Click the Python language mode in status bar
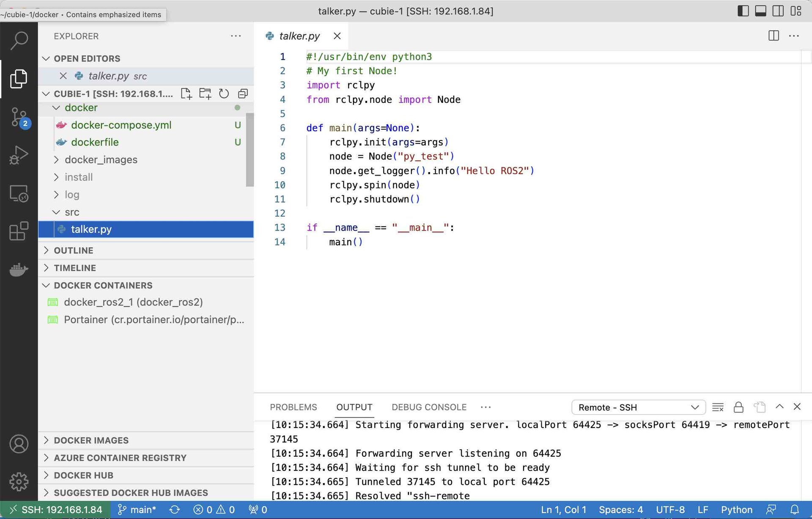 (736, 509)
